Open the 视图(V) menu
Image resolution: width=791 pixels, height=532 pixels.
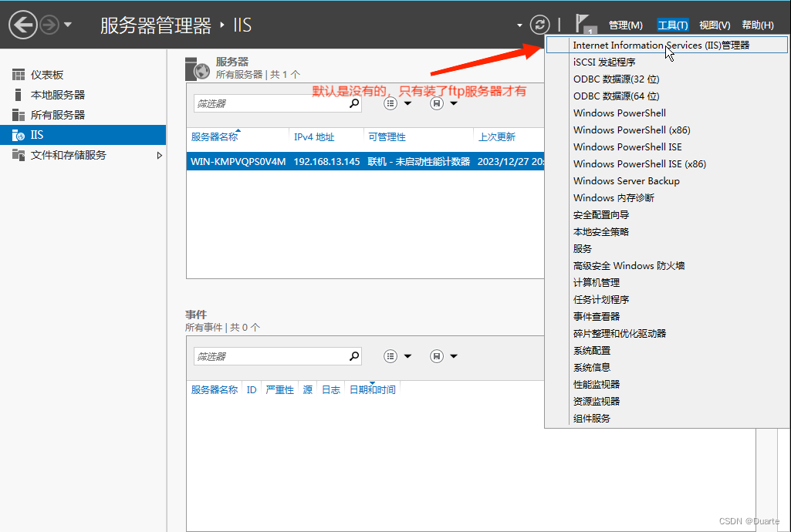coord(715,25)
